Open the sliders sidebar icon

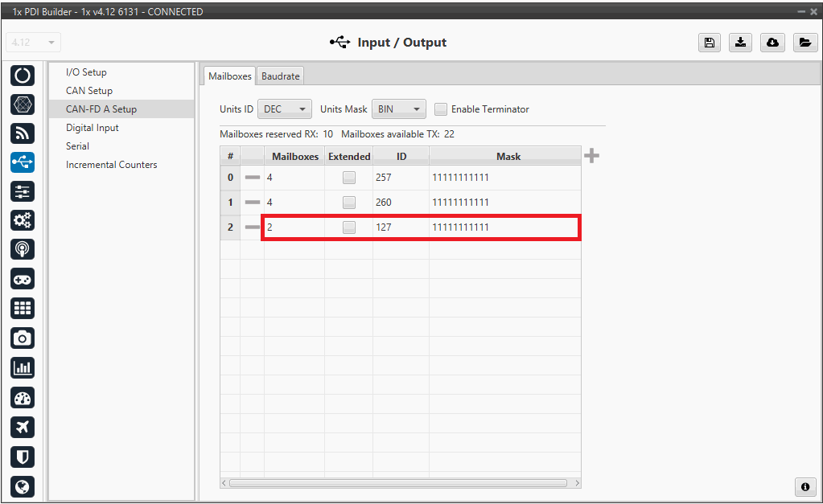click(23, 191)
